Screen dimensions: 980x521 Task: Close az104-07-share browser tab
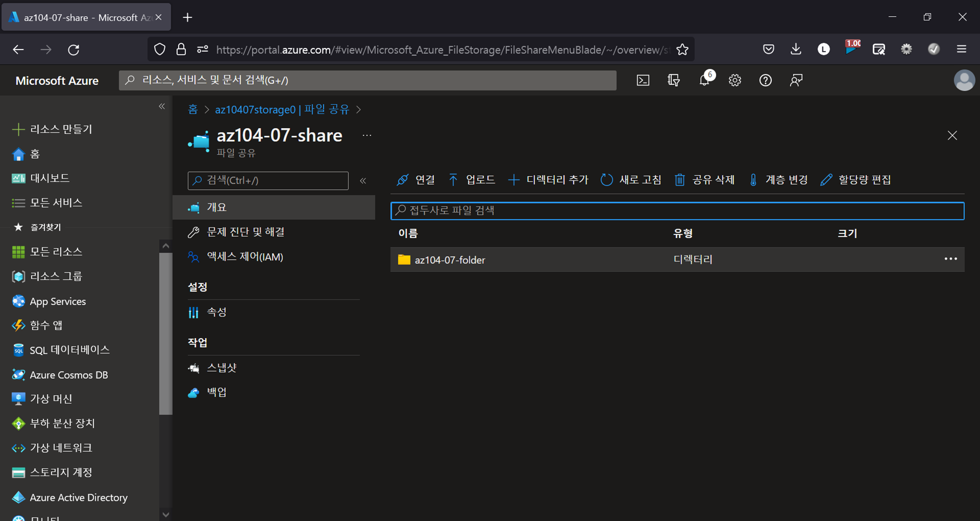pos(158,18)
